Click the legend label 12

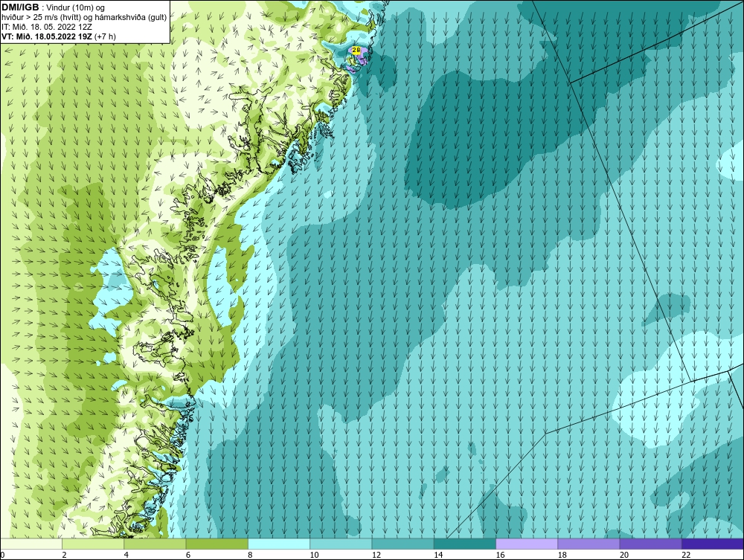tap(376, 555)
